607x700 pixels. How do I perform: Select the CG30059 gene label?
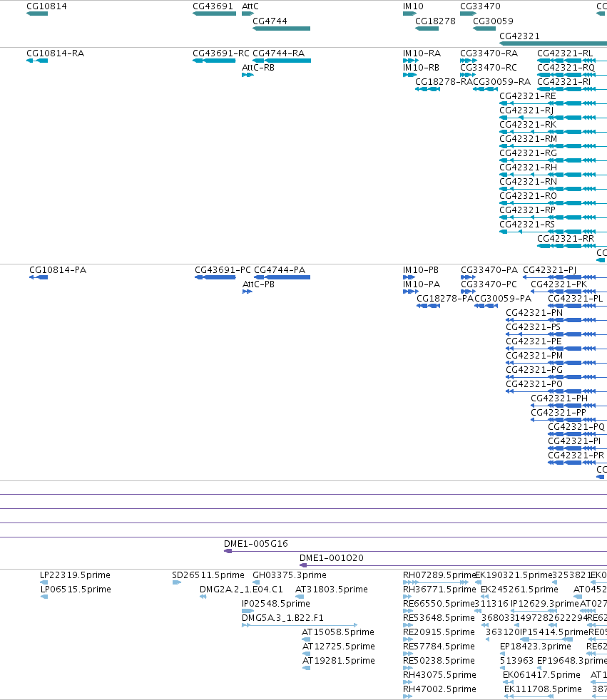pos(493,21)
